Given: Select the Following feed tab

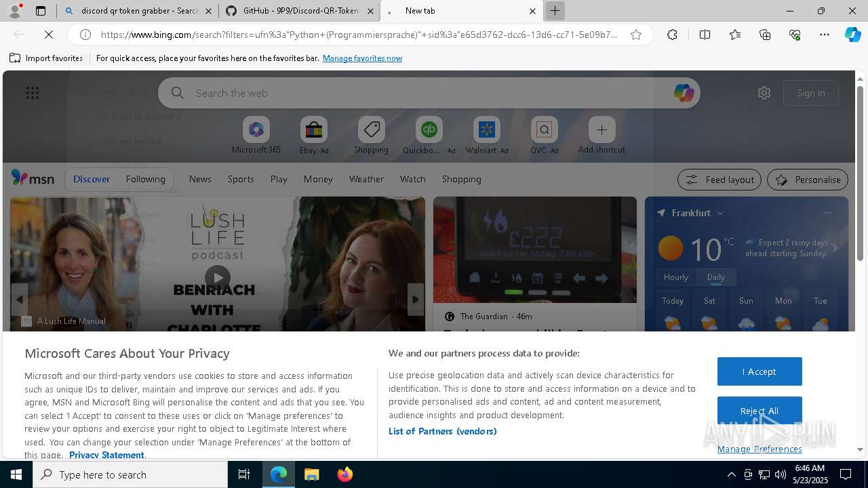Looking at the screenshot, I should tap(145, 179).
